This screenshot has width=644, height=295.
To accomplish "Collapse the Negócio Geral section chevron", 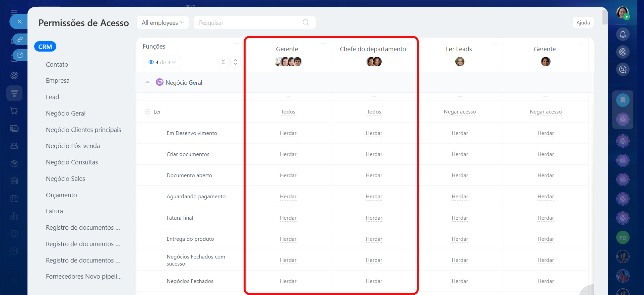I will [x=148, y=82].
